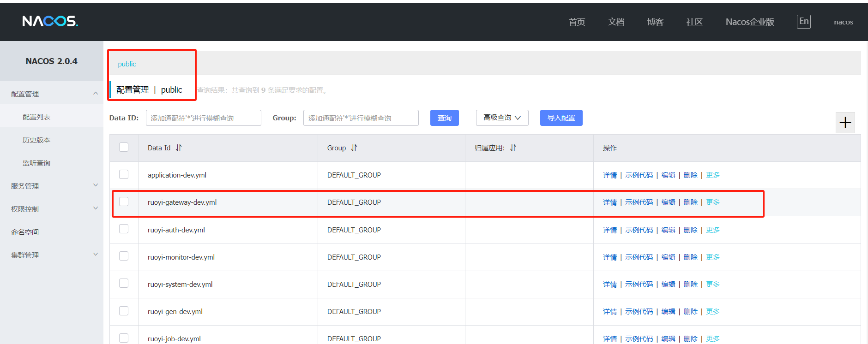
Task: Click 编辑 for ruoyi-system-dev.yml
Action: (669, 285)
